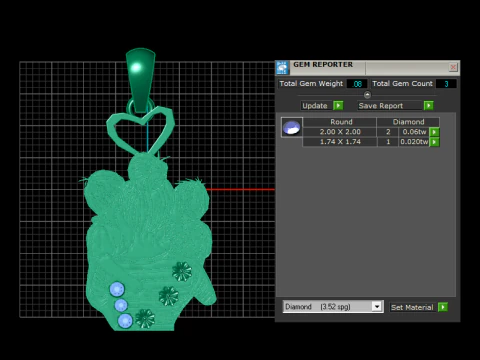Click the Total Gem Weight label

pos(311,84)
